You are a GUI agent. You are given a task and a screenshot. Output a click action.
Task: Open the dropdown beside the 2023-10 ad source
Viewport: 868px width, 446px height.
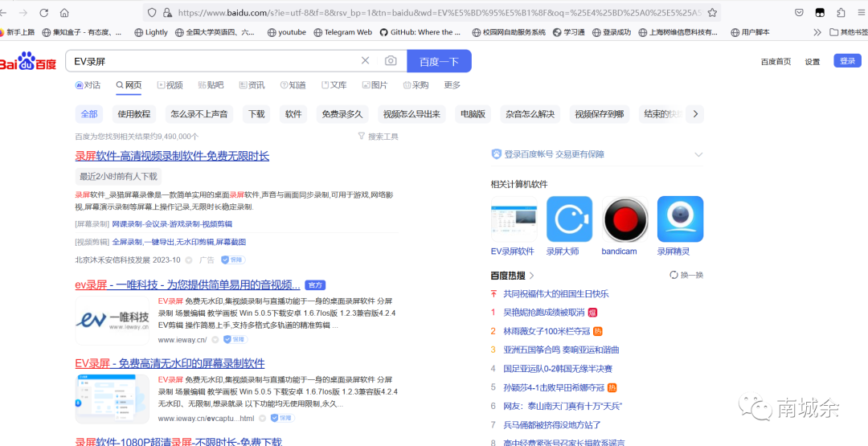(x=189, y=260)
